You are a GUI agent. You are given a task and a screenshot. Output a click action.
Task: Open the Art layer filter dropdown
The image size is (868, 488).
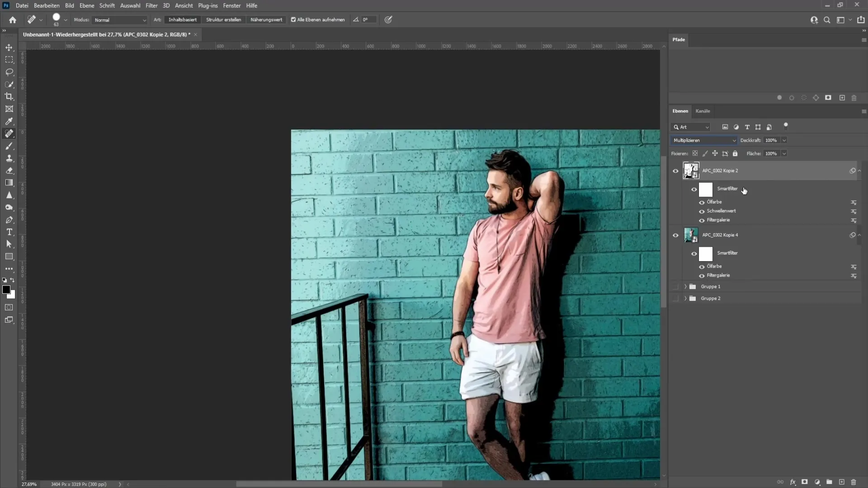pos(691,127)
